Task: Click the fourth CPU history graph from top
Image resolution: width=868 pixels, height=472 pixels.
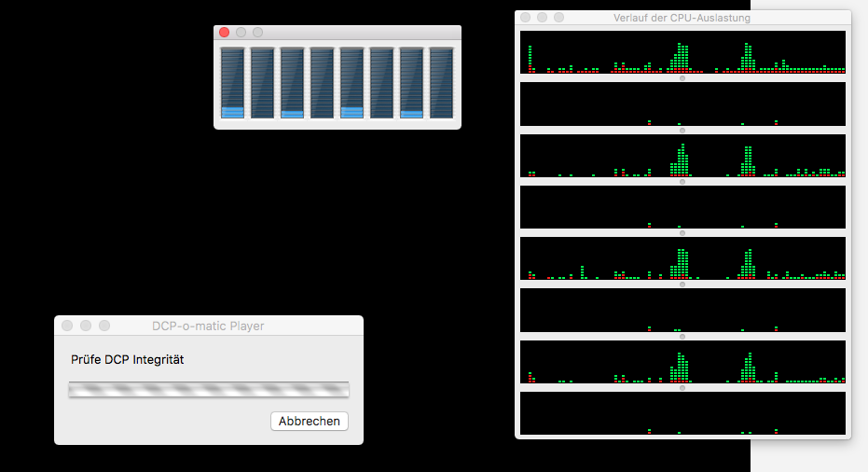Action: pyautogui.click(x=682, y=207)
